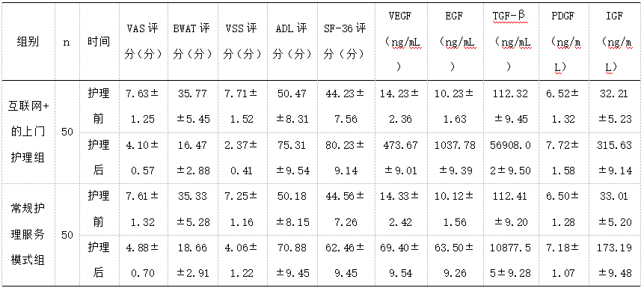Select the cell showing 10877.55±9.28
The height and width of the screenshot is (291, 644).
[512, 260]
